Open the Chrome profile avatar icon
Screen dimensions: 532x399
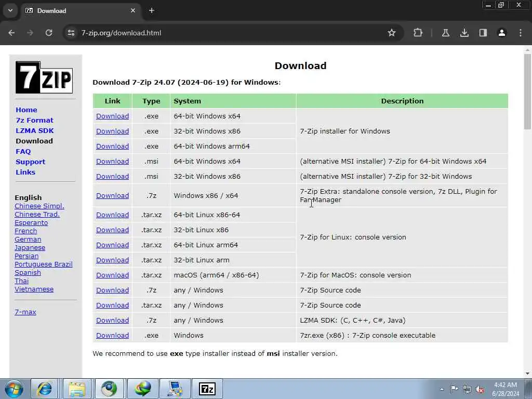pos(501,33)
